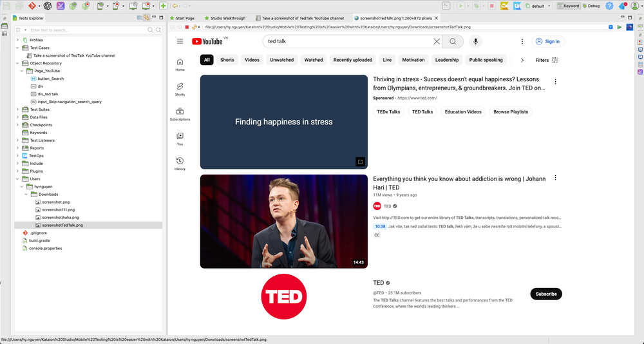Toggle link with editor in Tests Explorer
This screenshot has width=644, height=344.
147,18
